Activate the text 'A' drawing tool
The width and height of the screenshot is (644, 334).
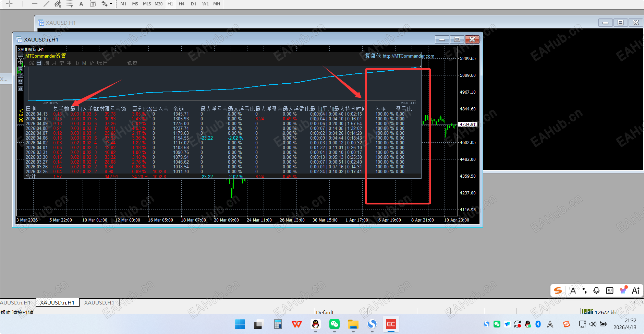click(x=81, y=4)
